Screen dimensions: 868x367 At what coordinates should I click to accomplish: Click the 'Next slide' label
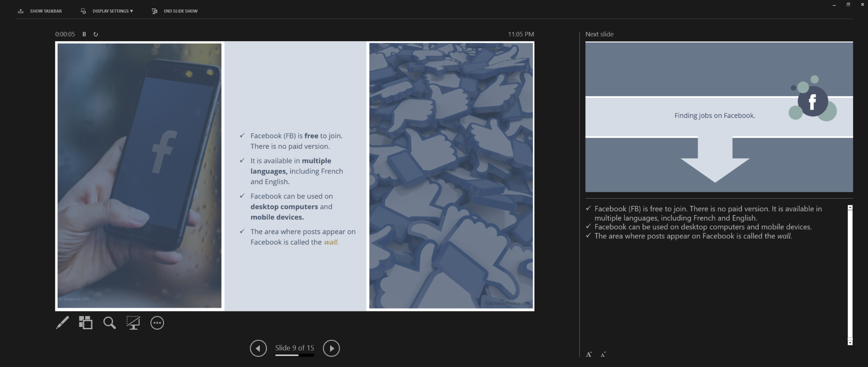[599, 34]
